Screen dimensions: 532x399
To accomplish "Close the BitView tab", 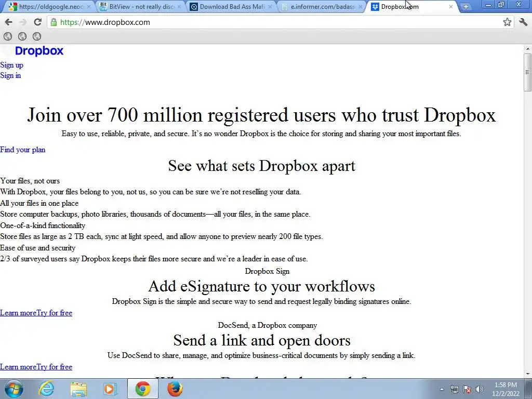I will (x=179, y=6).
